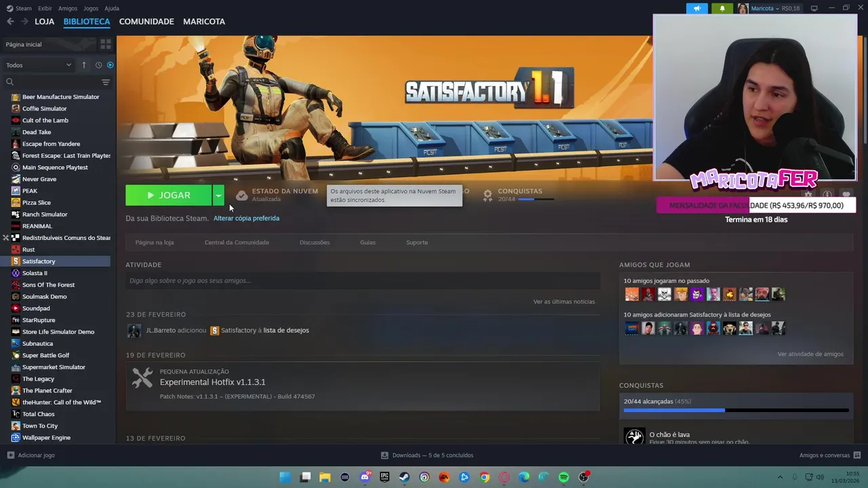
Task: Click Alterar cópia preferida link
Action: coord(246,218)
